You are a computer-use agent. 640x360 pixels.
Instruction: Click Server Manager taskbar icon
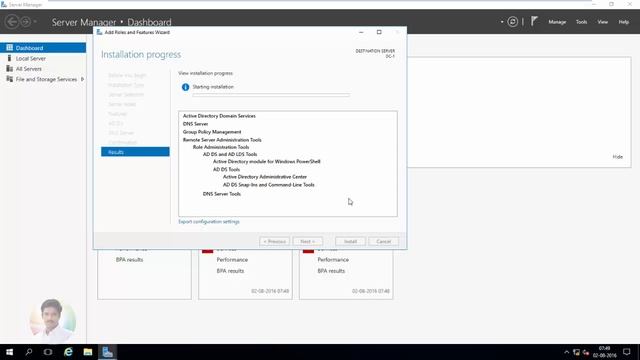(107, 352)
